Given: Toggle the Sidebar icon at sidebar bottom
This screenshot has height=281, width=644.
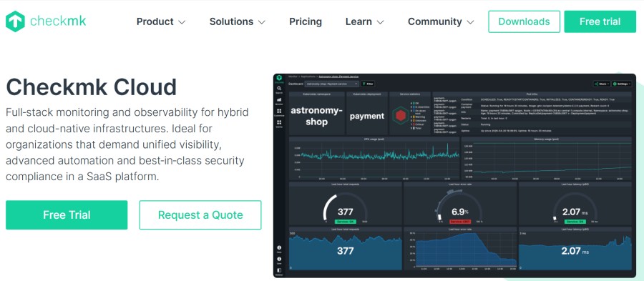Looking at the screenshot, I should [x=279, y=271].
